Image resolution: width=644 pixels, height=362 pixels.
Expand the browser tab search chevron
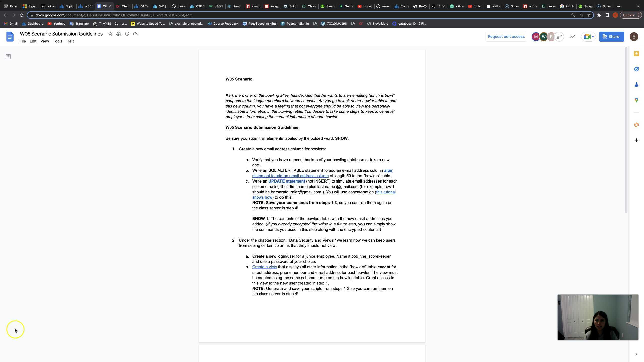tap(638, 6)
